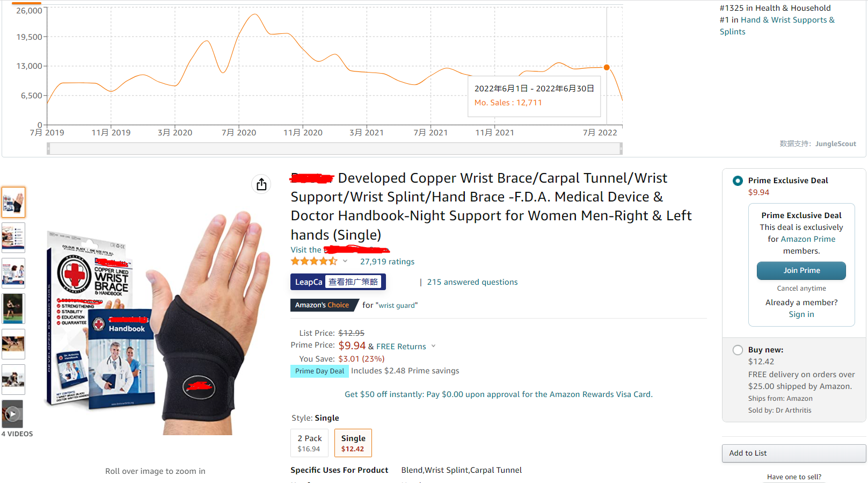Select second product thumbnail with infographic
The height and width of the screenshot is (483, 868).
click(x=13, y=237)
